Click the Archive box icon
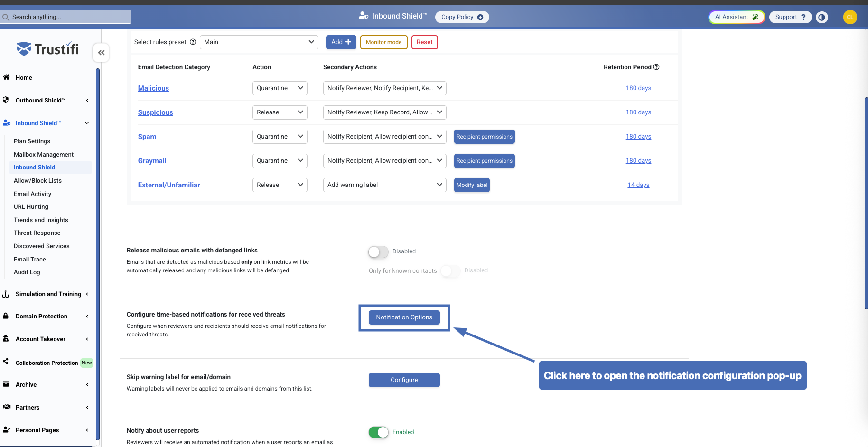This screenshot has width=868, height=447. (6, 384)
